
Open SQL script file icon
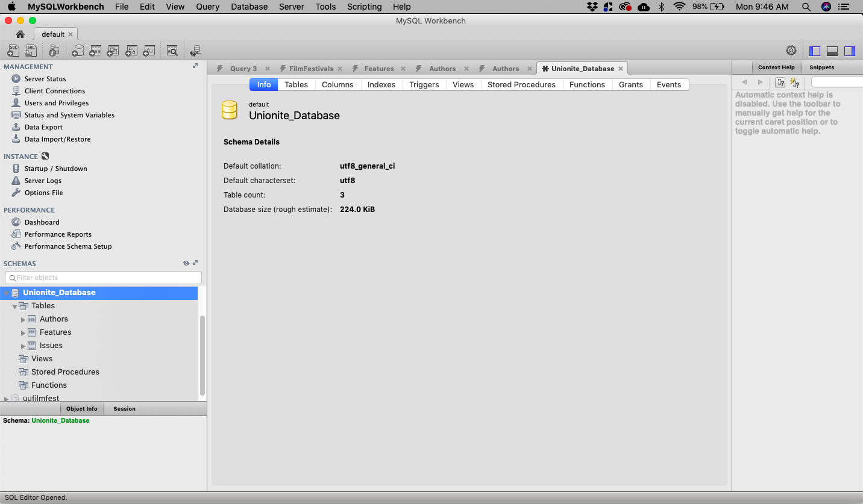(x=31, y=51)
